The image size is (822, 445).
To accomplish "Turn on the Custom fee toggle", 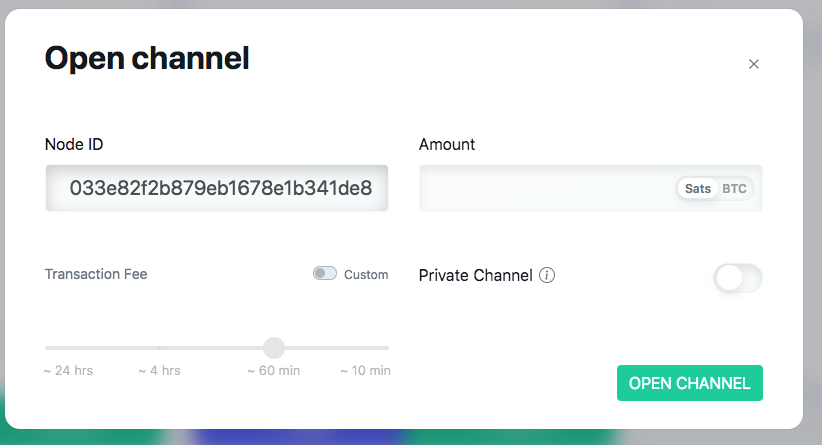I will click(325, 274).
